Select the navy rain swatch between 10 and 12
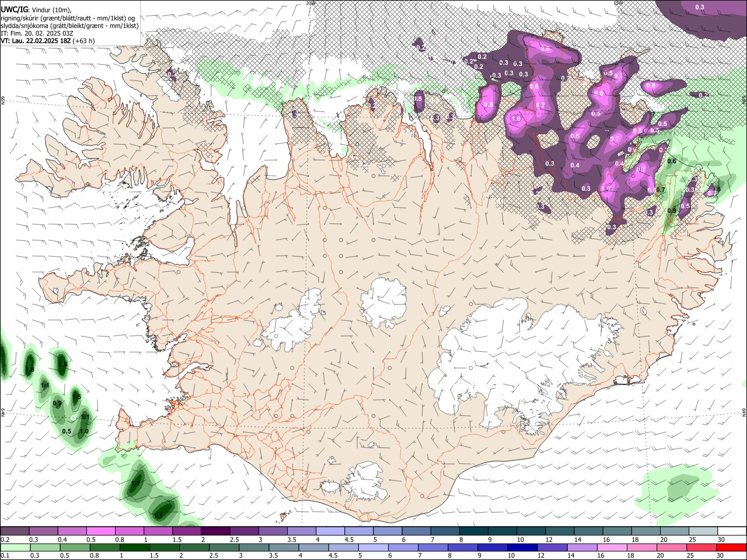 click(522, 547)
